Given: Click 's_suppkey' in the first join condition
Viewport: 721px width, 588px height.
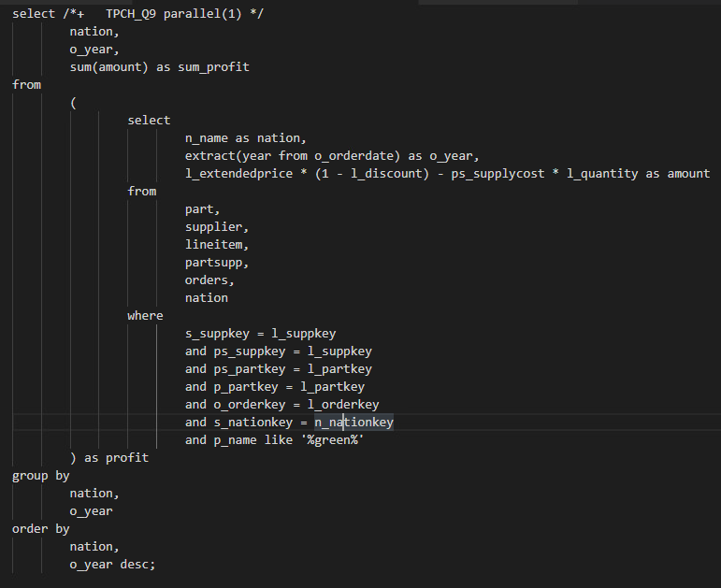Looking at the screenshot, I should 217,334.
